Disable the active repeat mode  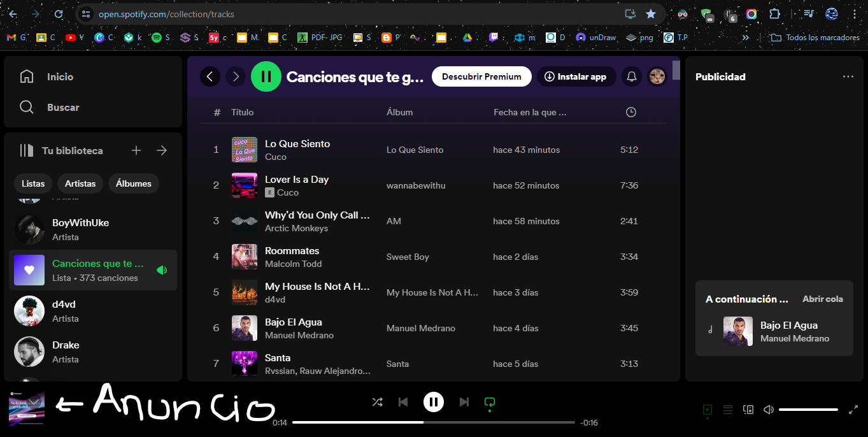pos(489,402)
